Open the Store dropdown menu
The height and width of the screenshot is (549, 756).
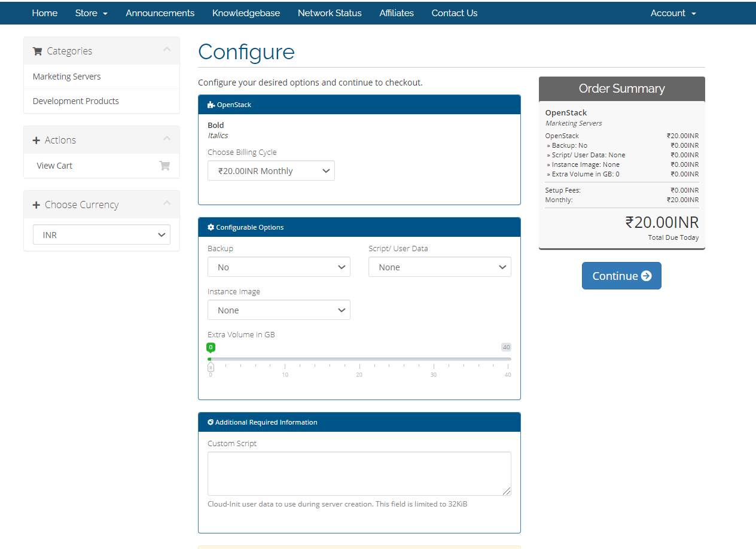pyautogui.click(x=92, y=13)
